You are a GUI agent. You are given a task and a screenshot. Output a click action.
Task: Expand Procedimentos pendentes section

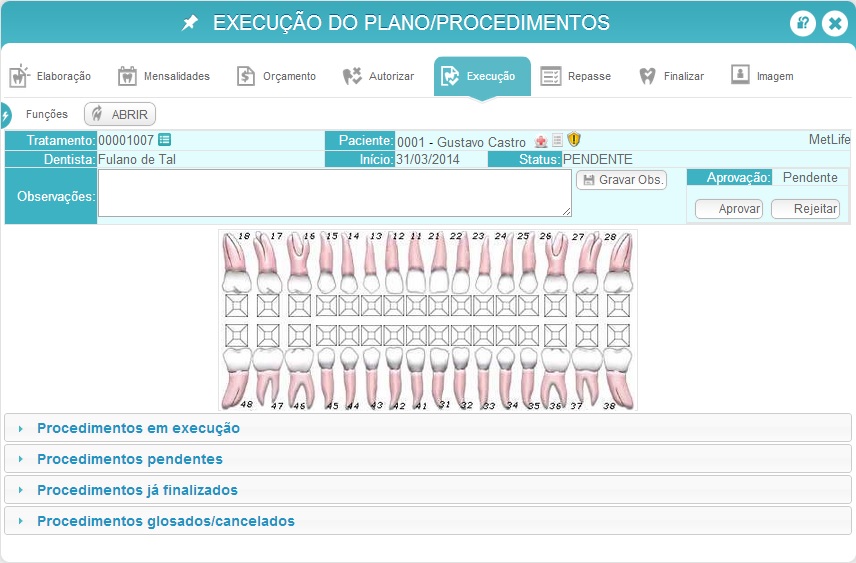427,459
